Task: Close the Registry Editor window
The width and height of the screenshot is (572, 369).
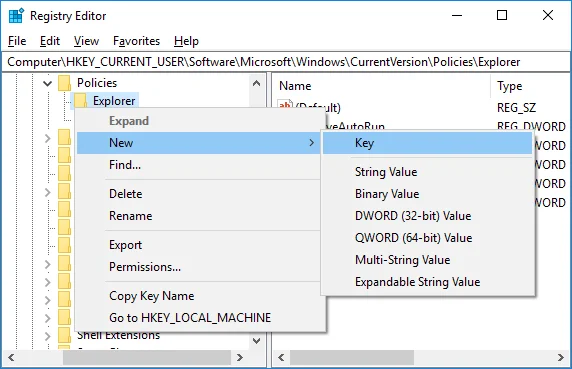Action: point(548,15)
